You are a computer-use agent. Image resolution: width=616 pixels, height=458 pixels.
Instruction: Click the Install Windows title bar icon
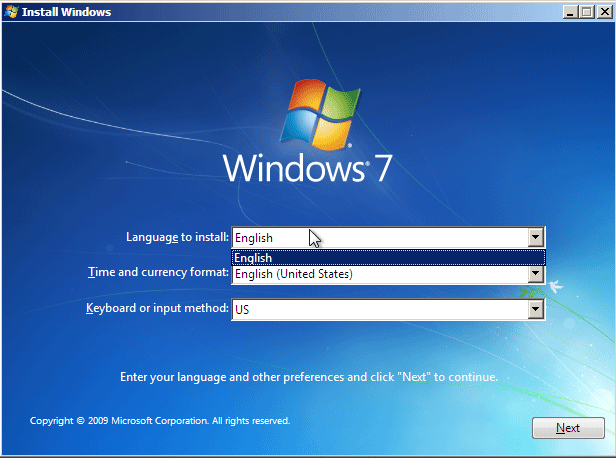(x=11, y=12)
